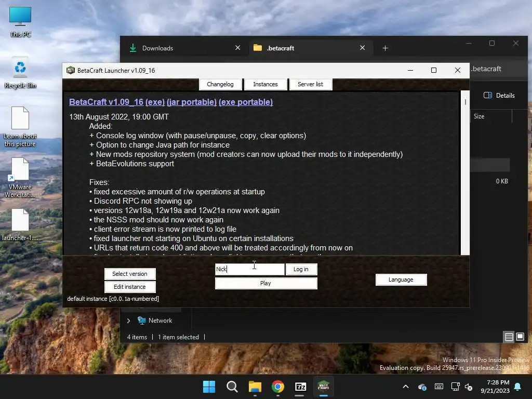Open taskbar Search

pos(232,387)
